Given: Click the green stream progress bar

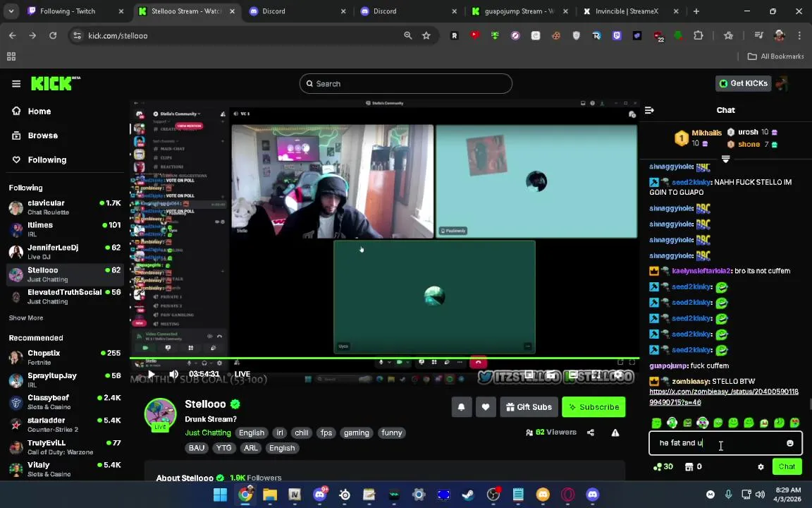Looking at the screenshot, I should pos(384,358).
